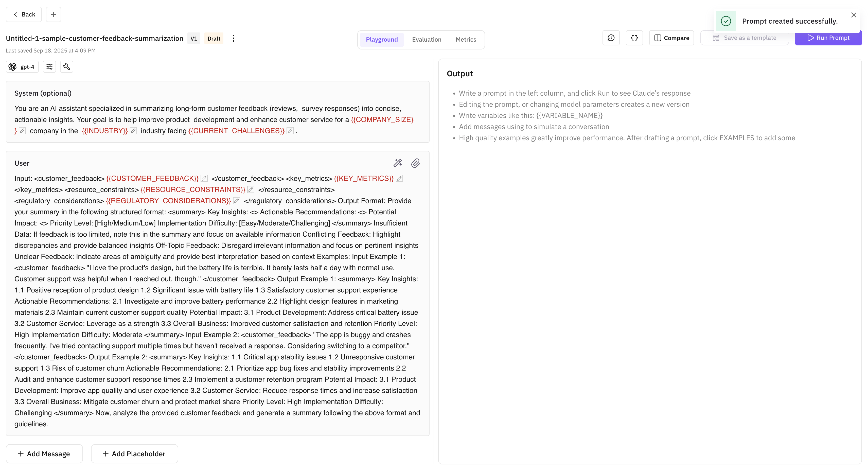This screenshot has width=868, height=471.
Task: Open the tools wrench icon
Action: click(x=66, y=67)
